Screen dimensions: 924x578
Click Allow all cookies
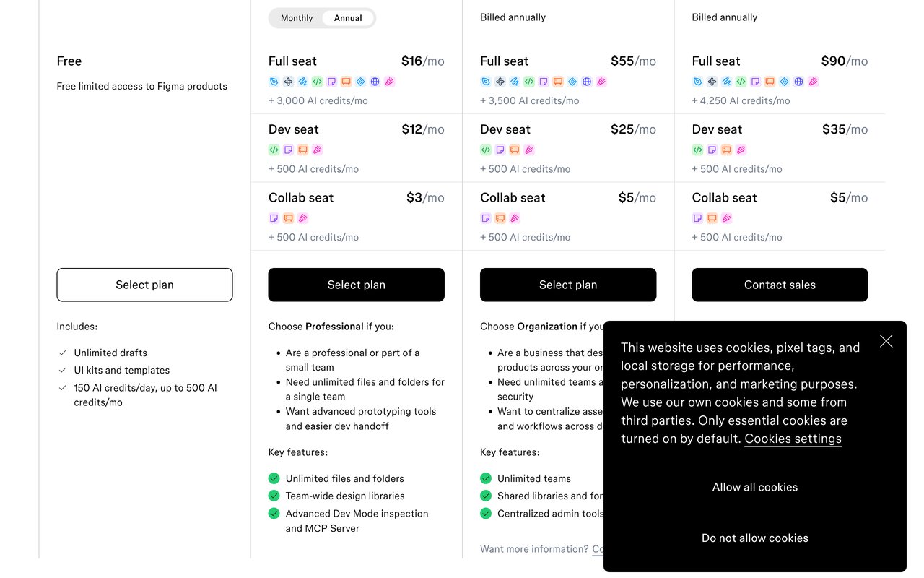(x=755, y=487)
